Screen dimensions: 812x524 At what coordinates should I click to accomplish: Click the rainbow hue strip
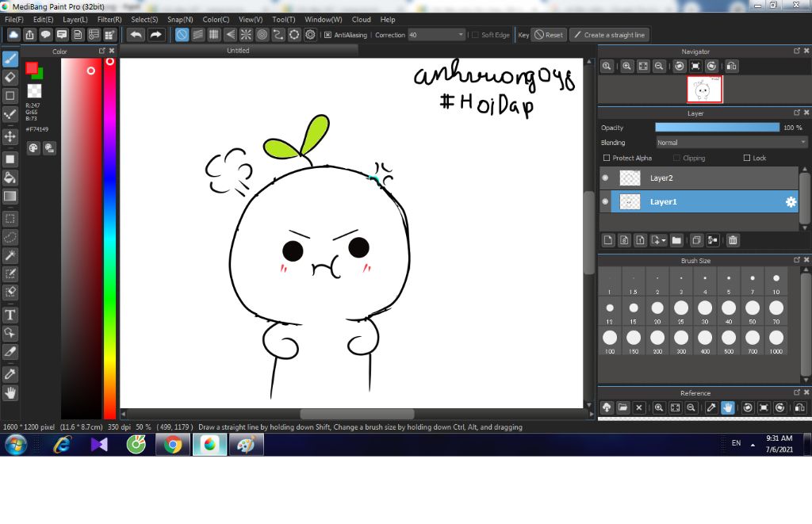(109, 238)
